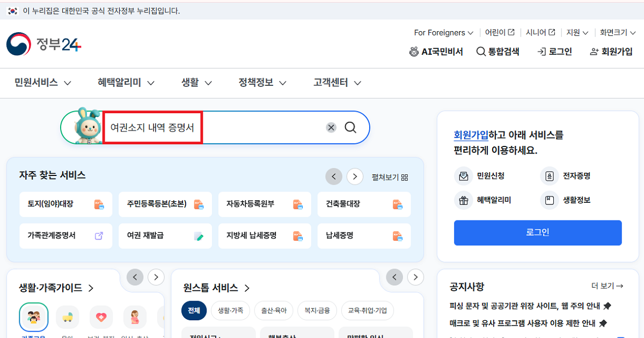Open the 고객센터 menu
Viewport: 644px width, 338px height.
[x=337, y=83]
